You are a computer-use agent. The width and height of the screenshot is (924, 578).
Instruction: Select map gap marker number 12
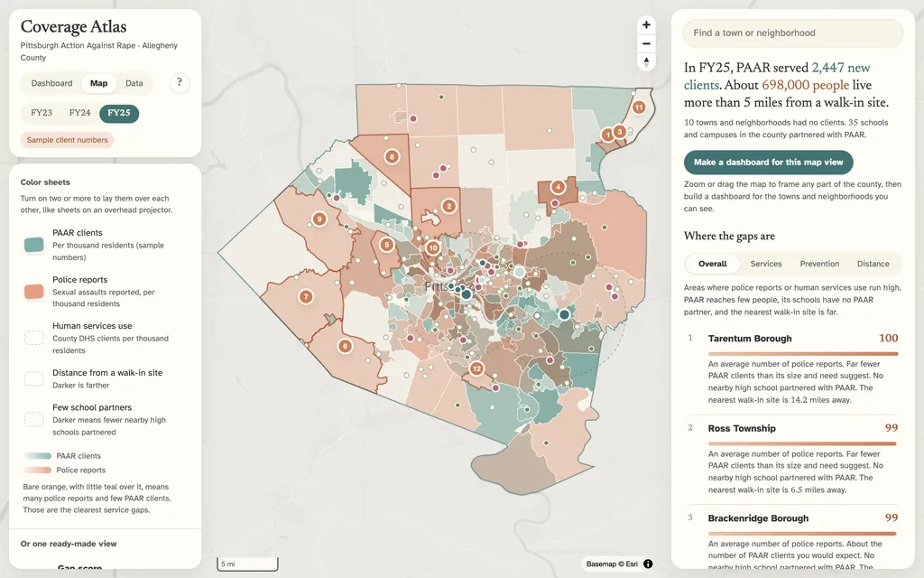click(x=476, y=369)
